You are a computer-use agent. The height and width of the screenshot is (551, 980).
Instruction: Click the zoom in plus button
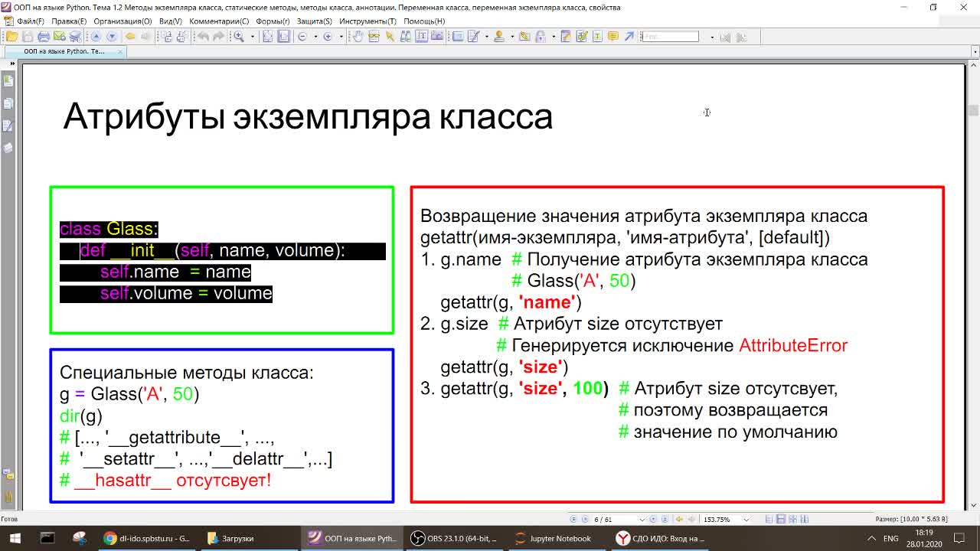pos(328,36)
